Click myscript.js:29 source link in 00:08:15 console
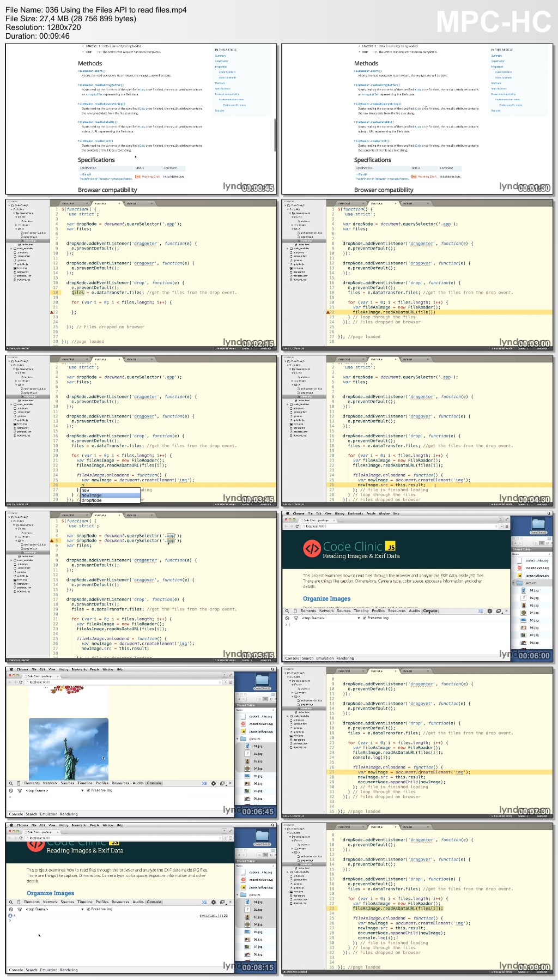 pyautogui.click(x=214, y=916)
